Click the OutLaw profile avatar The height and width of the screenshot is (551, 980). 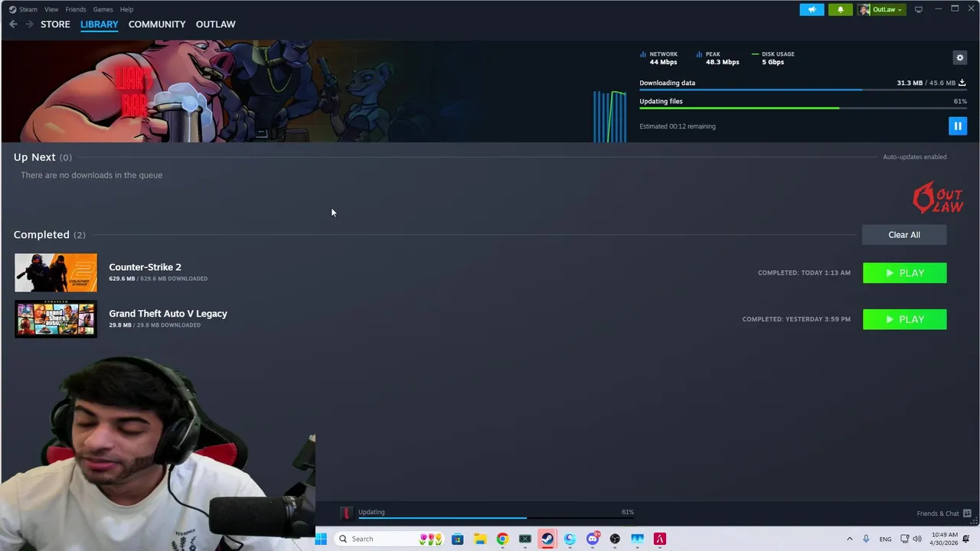point(864,9)
